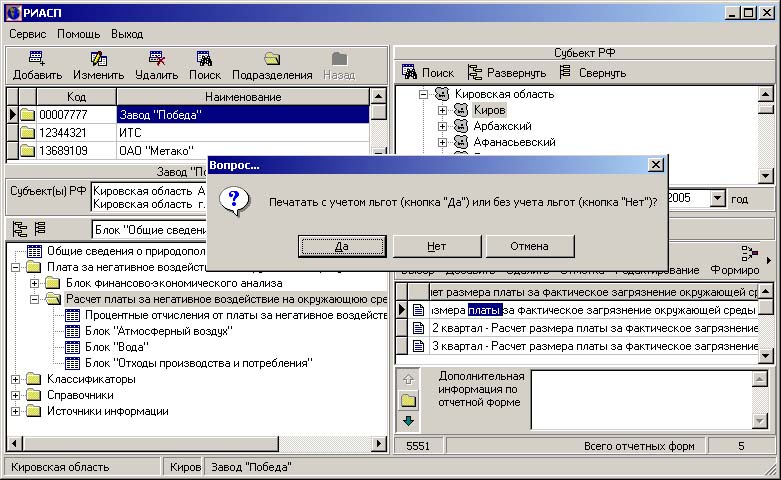Click the Поиск icon in left toolbar
781x480 pixels.
click(204, 59)
